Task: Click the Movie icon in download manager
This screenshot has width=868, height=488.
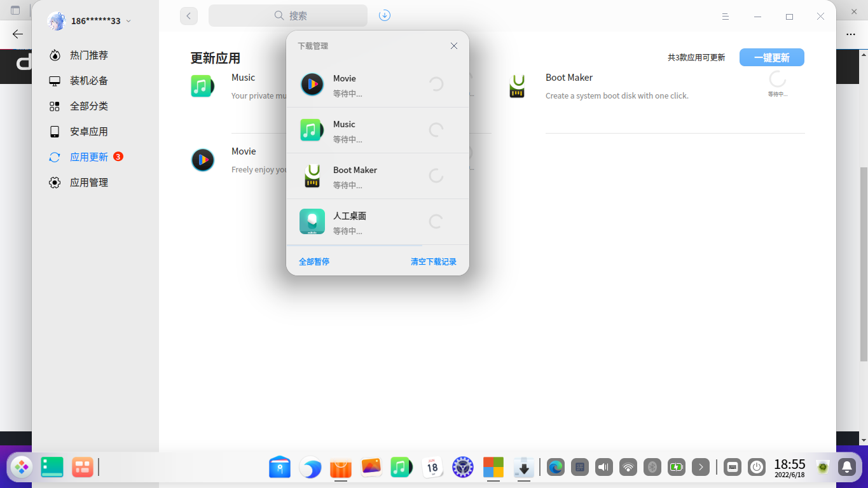Action: [312, 84]
